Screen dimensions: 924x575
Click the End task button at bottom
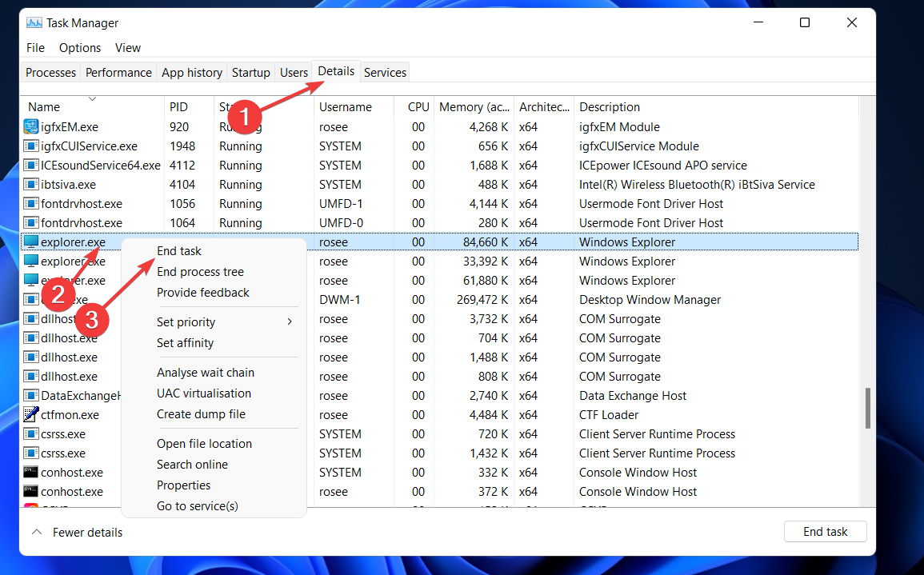tap(825, 531)
